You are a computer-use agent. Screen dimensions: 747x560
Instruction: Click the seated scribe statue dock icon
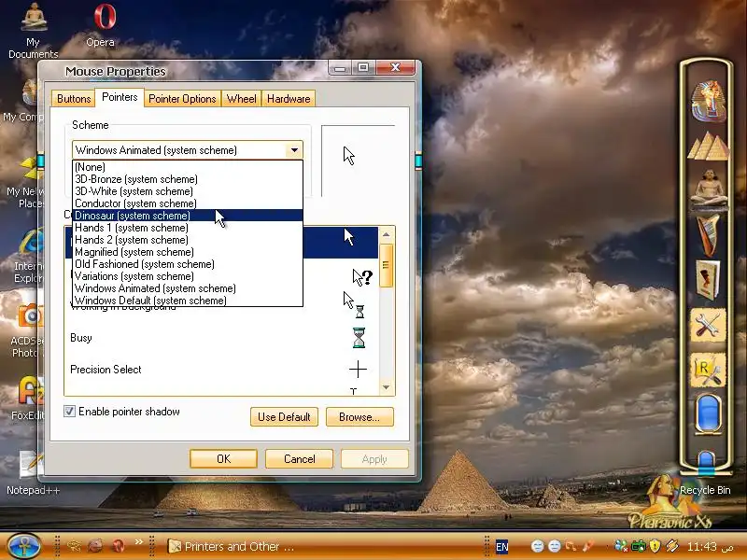[709, 189]
